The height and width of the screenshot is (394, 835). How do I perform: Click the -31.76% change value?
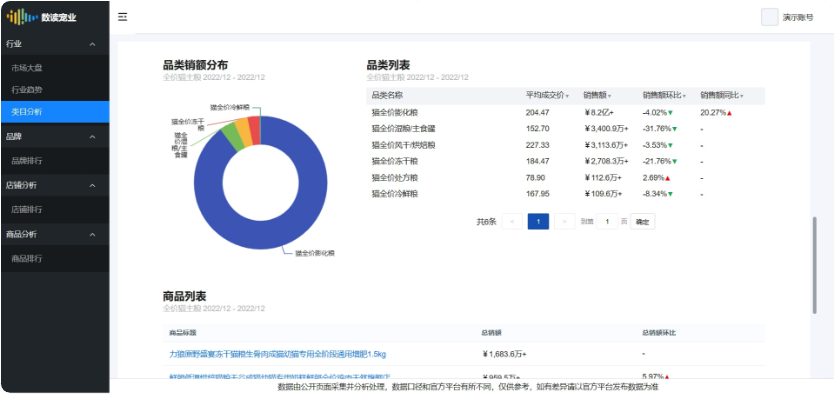pos(658,128)
